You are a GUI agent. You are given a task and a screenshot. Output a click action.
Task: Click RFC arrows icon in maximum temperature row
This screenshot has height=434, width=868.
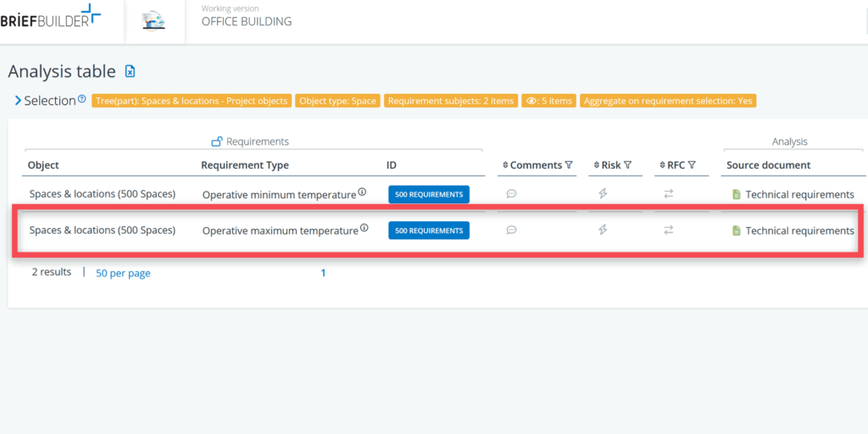668,230
